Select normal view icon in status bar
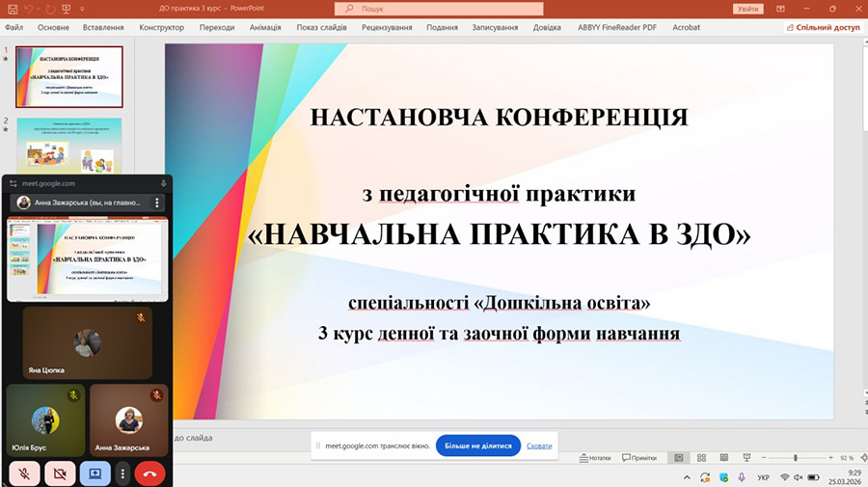 click(679, 458)
